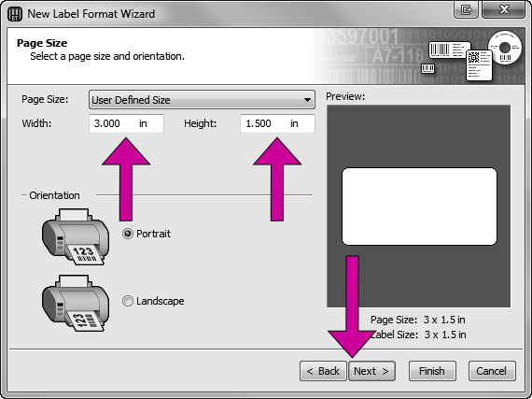Click the Width input field
This screenshot has height=399, width=532.
[126, 123]
